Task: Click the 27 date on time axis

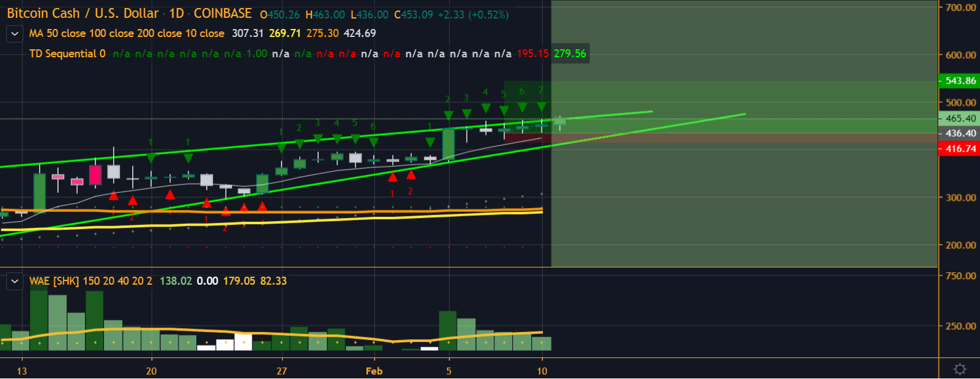Action: tap(281, 371)
